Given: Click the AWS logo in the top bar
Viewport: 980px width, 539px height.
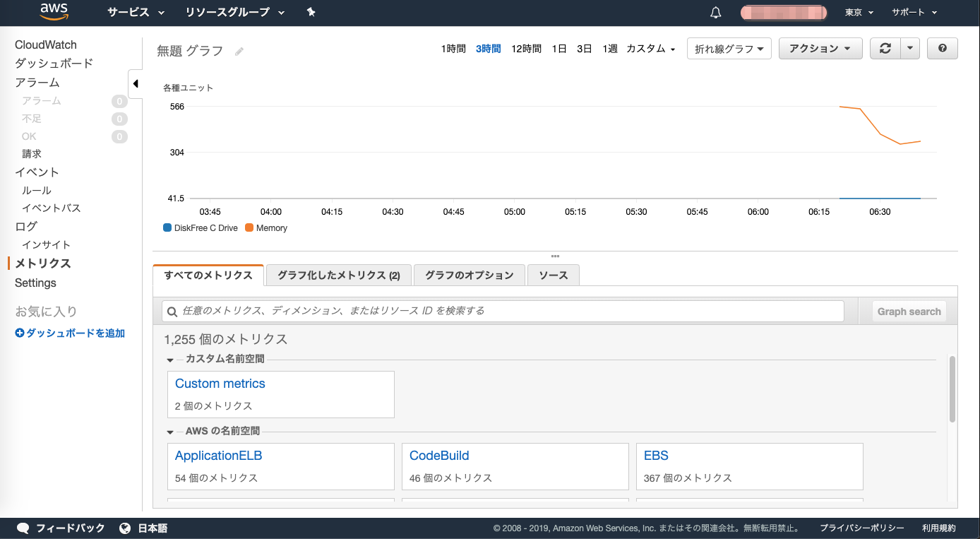Looking at the screenshot, I should 54,12.
